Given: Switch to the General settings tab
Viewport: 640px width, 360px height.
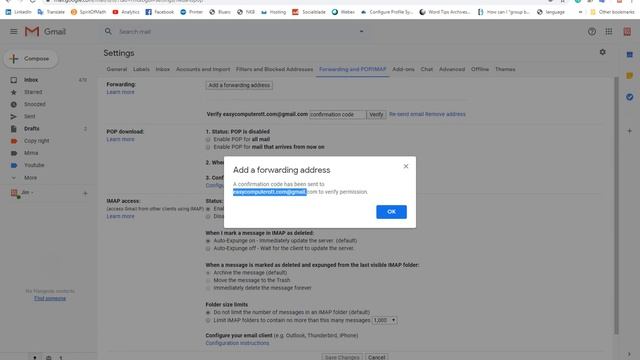Looking at the screenshot, I should 117,69.
